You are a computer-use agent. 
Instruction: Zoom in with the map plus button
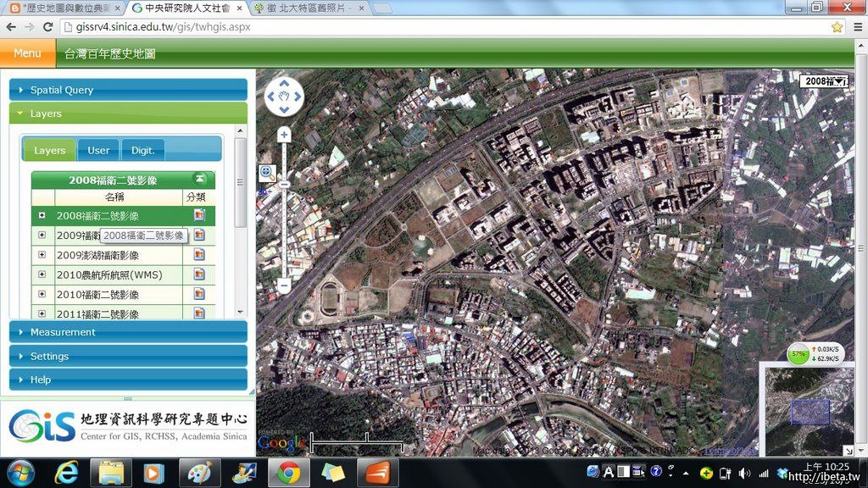click(284, 135)
